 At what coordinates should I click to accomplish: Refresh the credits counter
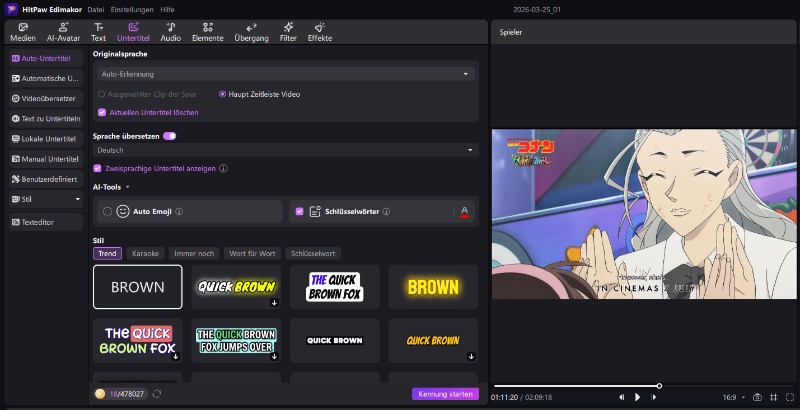tap(157, 394)
